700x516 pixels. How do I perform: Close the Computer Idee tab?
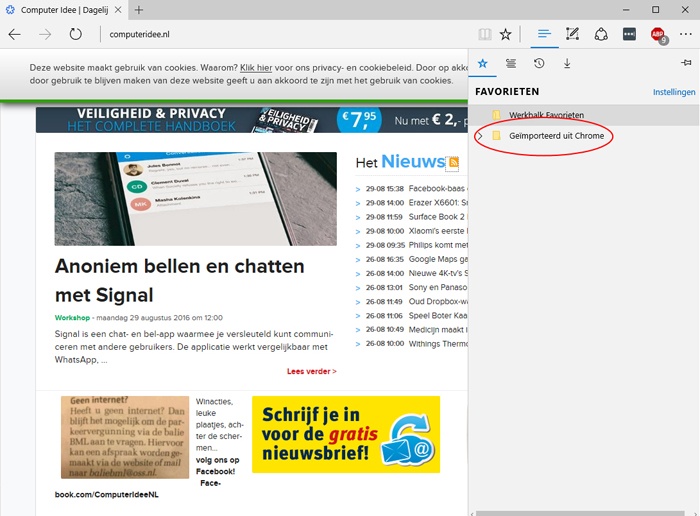click(x=118, y=10)
